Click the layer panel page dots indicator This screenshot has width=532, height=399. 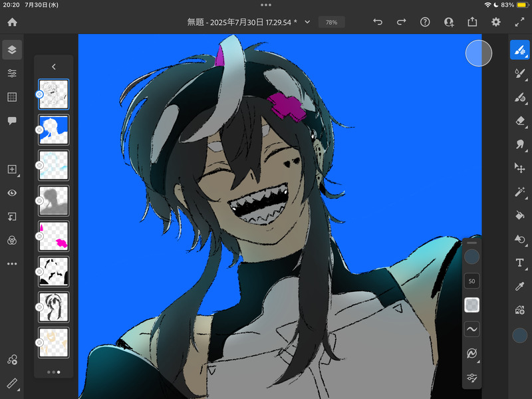pos(54,372)
